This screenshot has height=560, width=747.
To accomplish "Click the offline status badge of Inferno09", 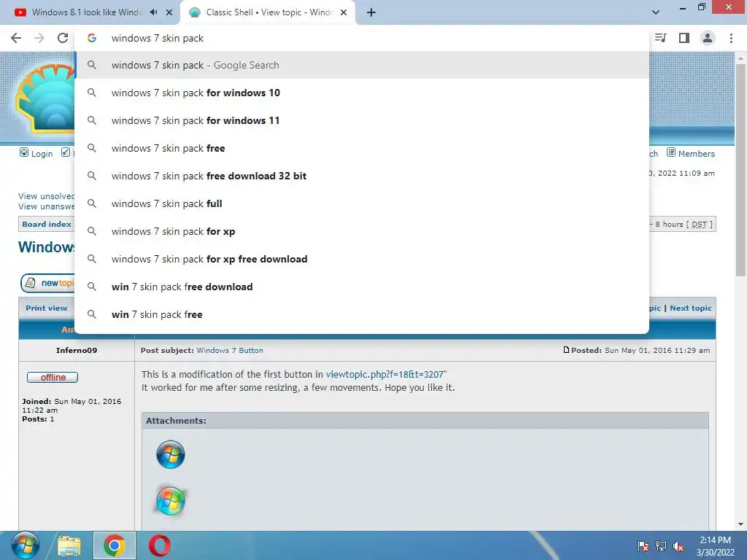I will (x=53, y=377).
